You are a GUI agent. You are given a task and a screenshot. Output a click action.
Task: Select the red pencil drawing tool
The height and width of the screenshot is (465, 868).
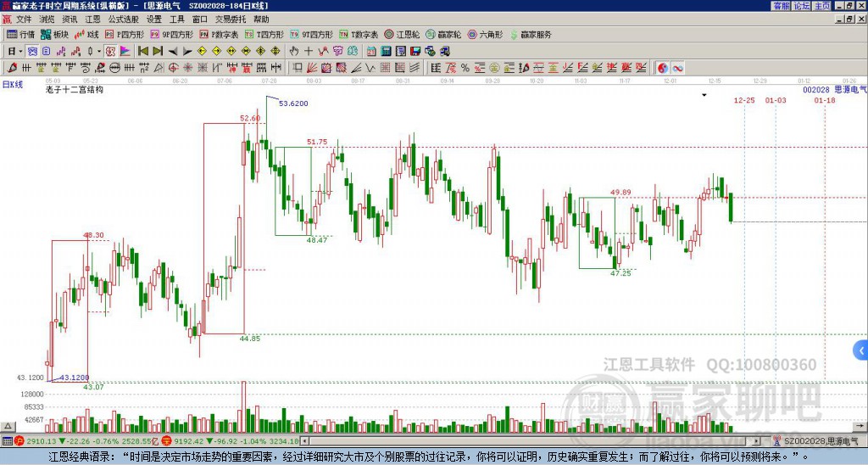[x=12, y=68]
